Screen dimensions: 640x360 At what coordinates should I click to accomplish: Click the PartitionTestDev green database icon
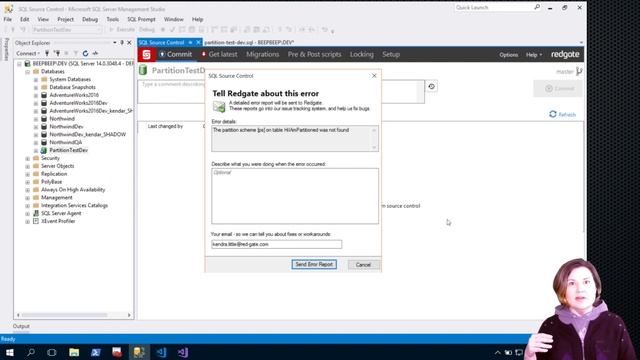[143, 70]
